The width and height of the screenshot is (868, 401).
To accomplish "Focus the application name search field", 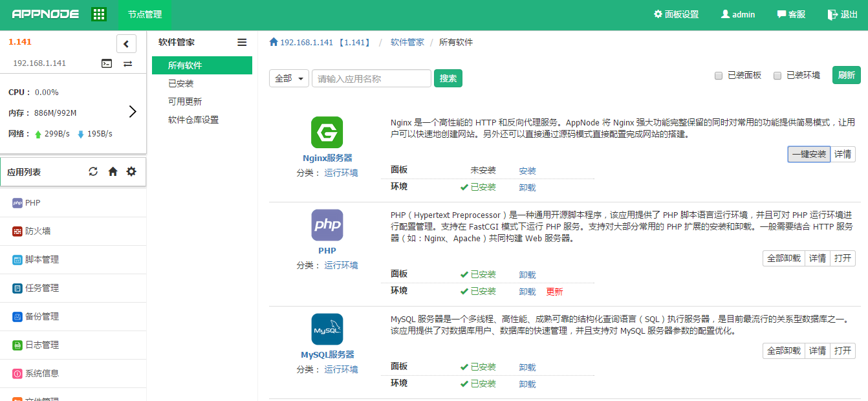I will coord(371,78).
